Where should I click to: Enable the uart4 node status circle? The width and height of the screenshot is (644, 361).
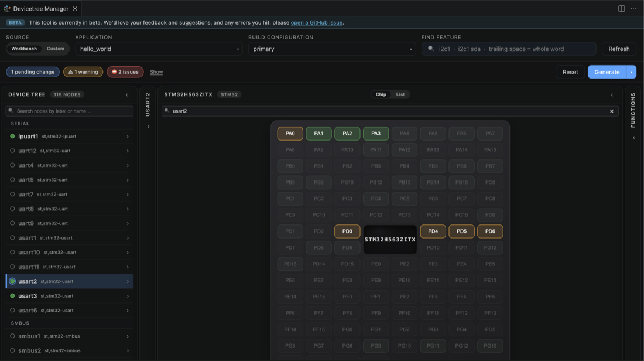[x=12, y=165]
